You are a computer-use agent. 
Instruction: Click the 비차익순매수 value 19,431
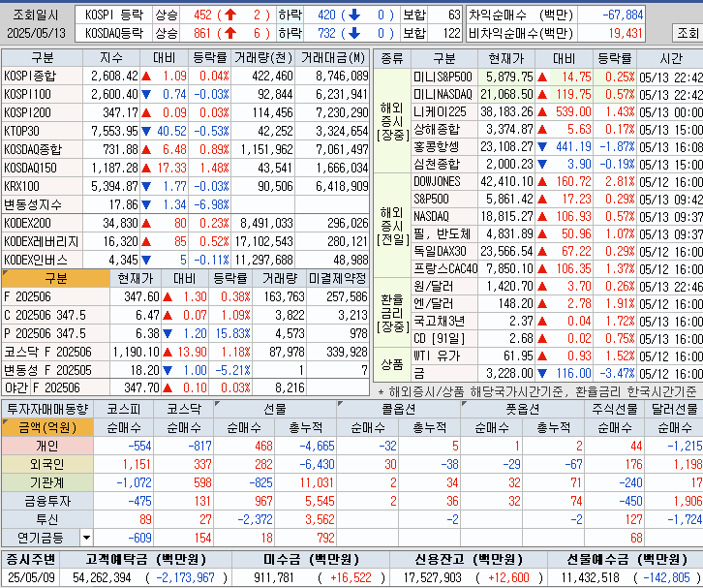click(x=626, y=33)
